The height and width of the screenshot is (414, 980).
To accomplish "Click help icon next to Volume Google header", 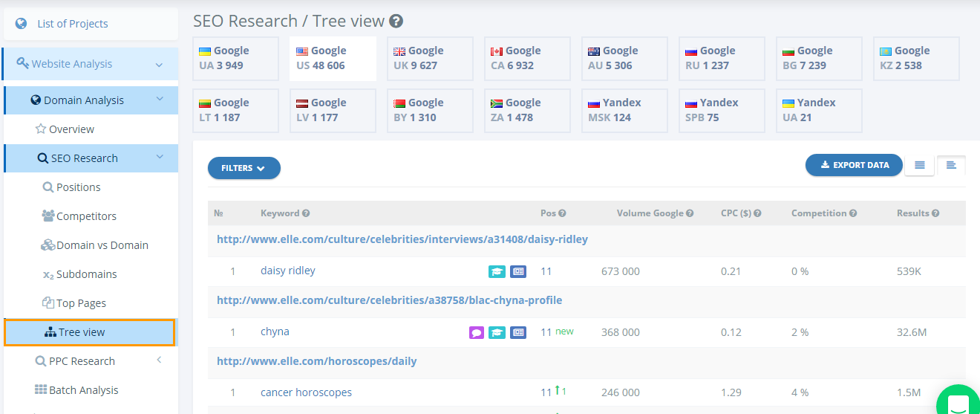I will pos(690,213).
